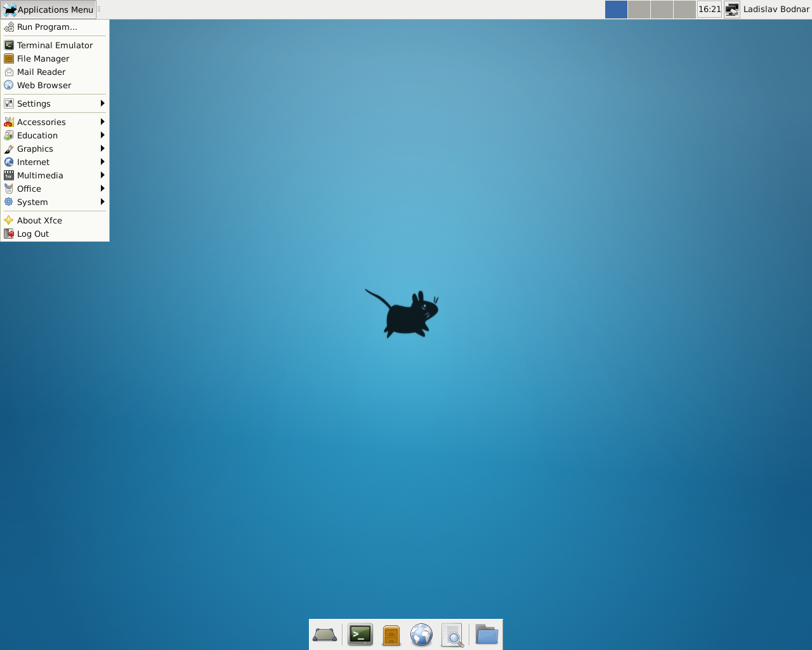This screenshot has width=812, height=650.
Task: Expand the System submenu
Action: pyautogui.click(x=55, y=202)
